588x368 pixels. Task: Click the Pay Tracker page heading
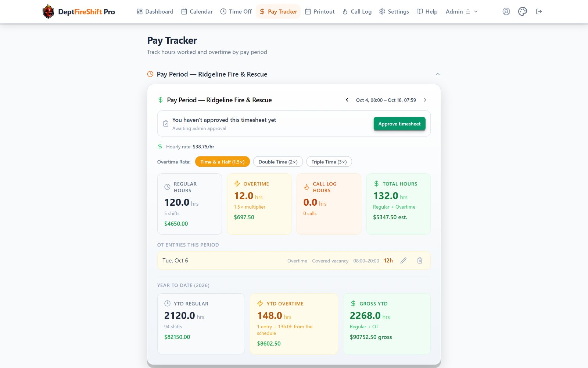pyautogui.click(x=172, y=40)
